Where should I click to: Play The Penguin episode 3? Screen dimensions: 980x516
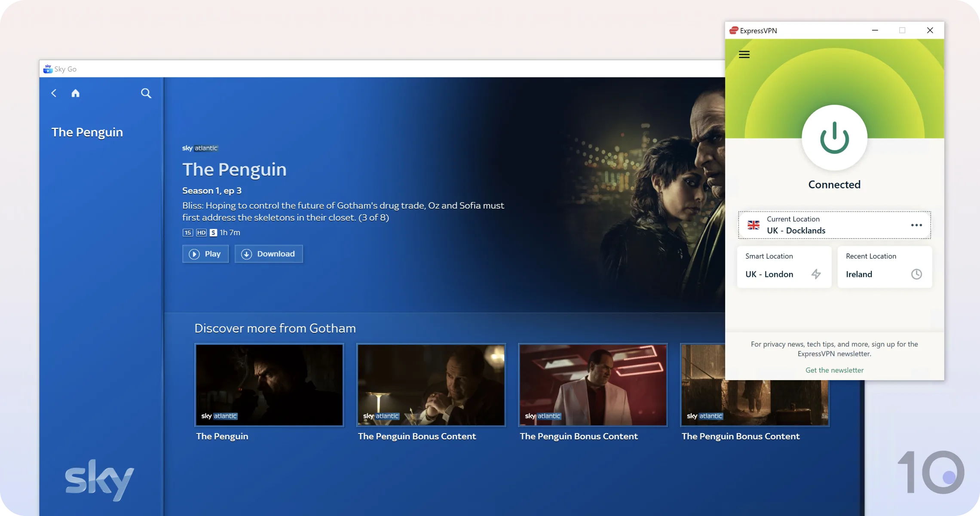[x=205, y=254]
